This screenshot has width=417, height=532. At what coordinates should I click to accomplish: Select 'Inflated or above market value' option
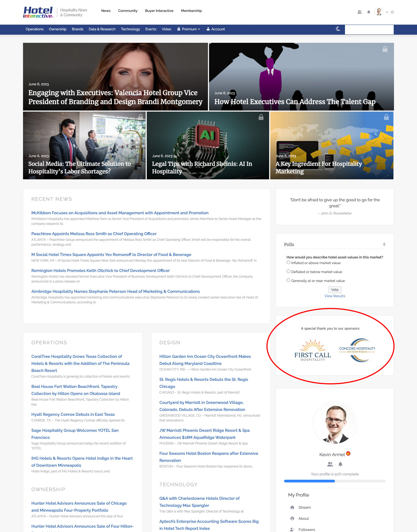tap(288, 262)
